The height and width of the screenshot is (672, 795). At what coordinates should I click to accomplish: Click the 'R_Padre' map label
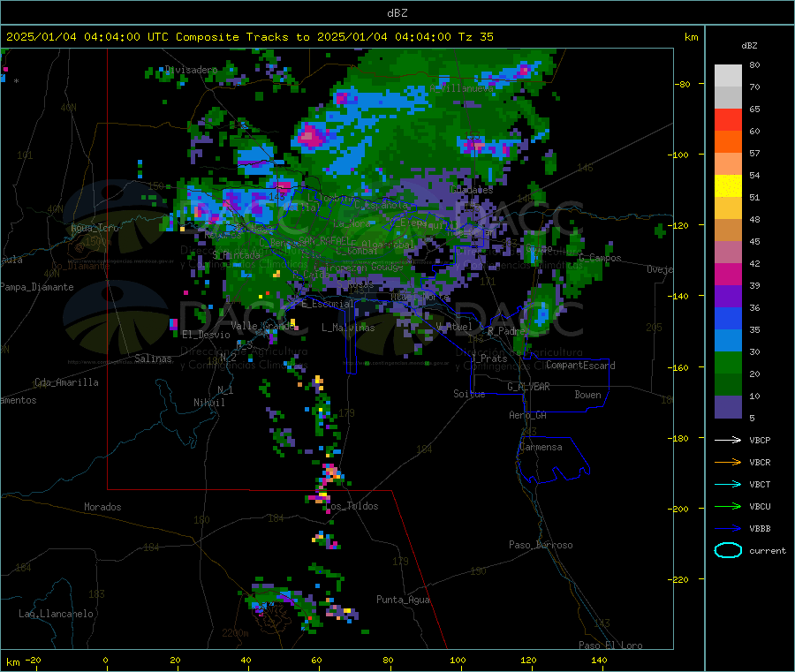[506, 331]
